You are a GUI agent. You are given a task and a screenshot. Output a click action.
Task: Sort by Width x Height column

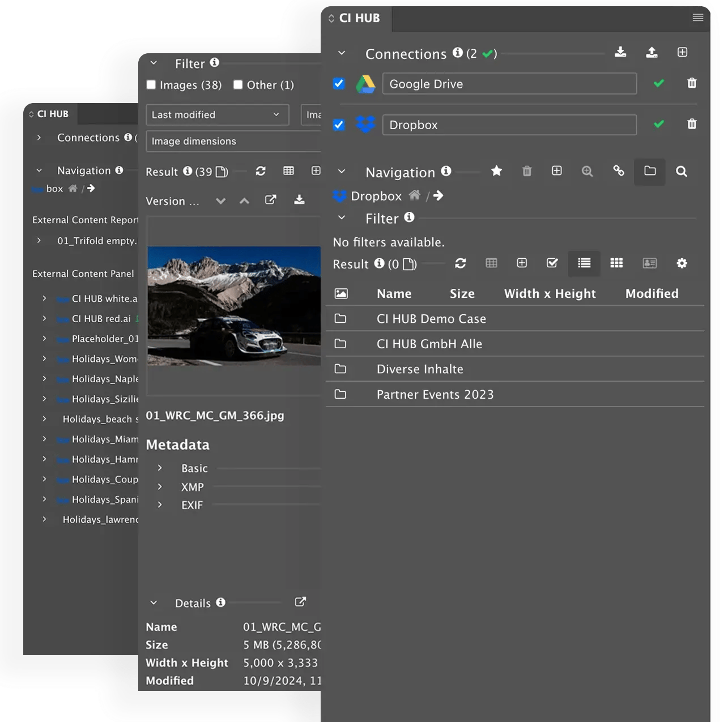[x=550, y=293]
